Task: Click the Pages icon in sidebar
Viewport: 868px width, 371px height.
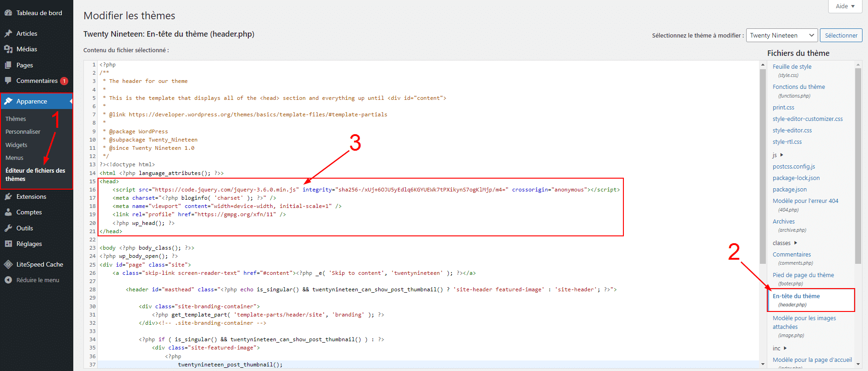Action: (x=8, y=65)
